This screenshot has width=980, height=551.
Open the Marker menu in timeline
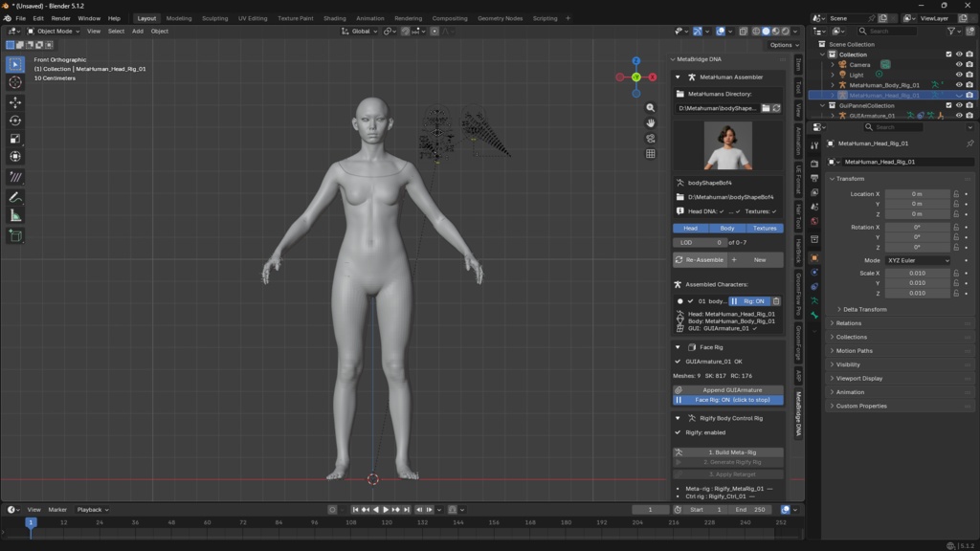click(57, 510)
